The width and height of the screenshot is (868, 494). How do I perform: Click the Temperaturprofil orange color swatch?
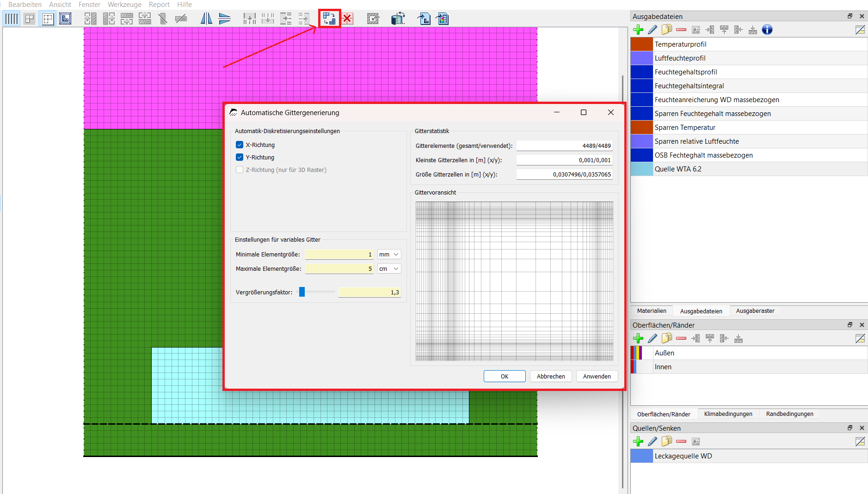pyautogui.click(x=641, y=44)
